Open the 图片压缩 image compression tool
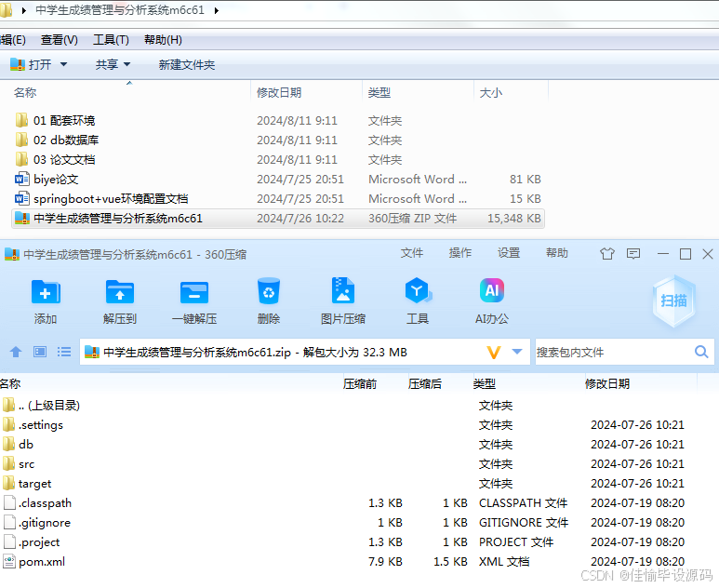Screen dimensions: 719x588 tap(343, 291)
